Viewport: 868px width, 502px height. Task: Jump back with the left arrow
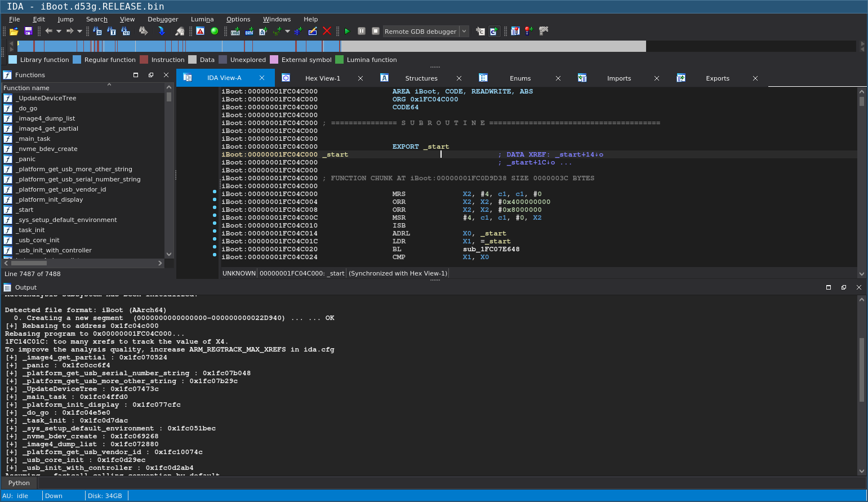click(x=48, y=31)
